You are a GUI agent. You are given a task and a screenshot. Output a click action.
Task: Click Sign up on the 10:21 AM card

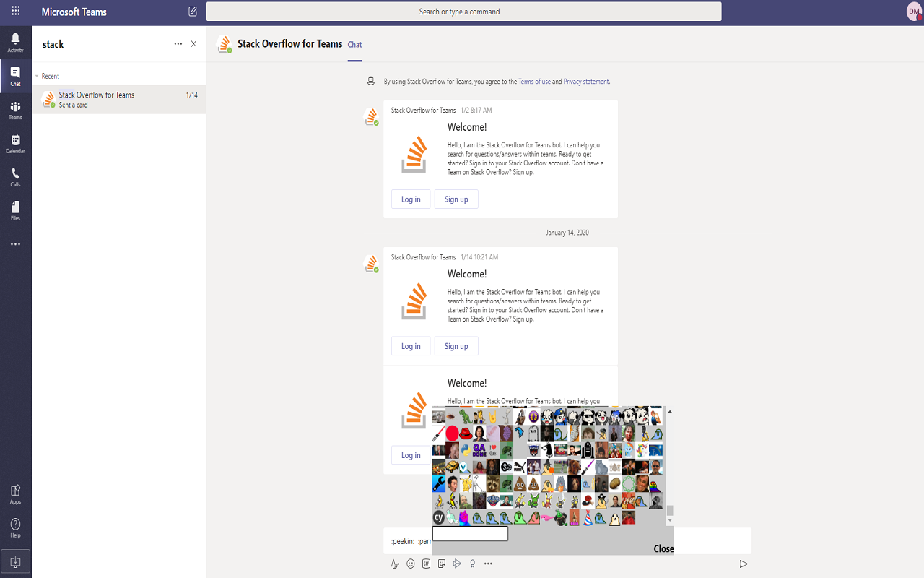point(456,346)
